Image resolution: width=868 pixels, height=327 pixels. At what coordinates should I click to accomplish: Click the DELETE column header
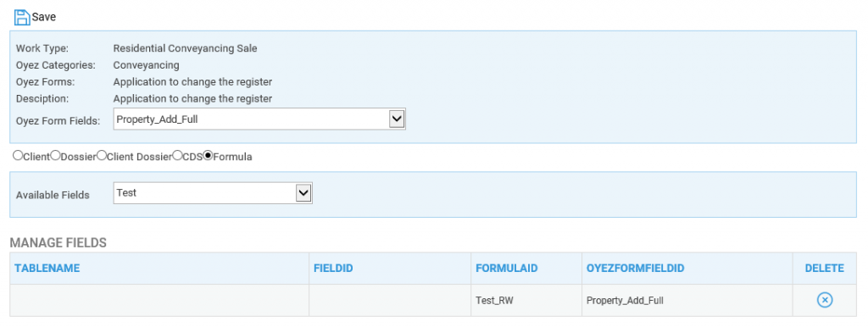[824, 269]
